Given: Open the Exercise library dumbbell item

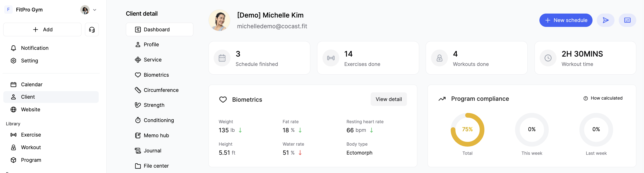Looking at the screenshot, I should click(x=30, y=135).
